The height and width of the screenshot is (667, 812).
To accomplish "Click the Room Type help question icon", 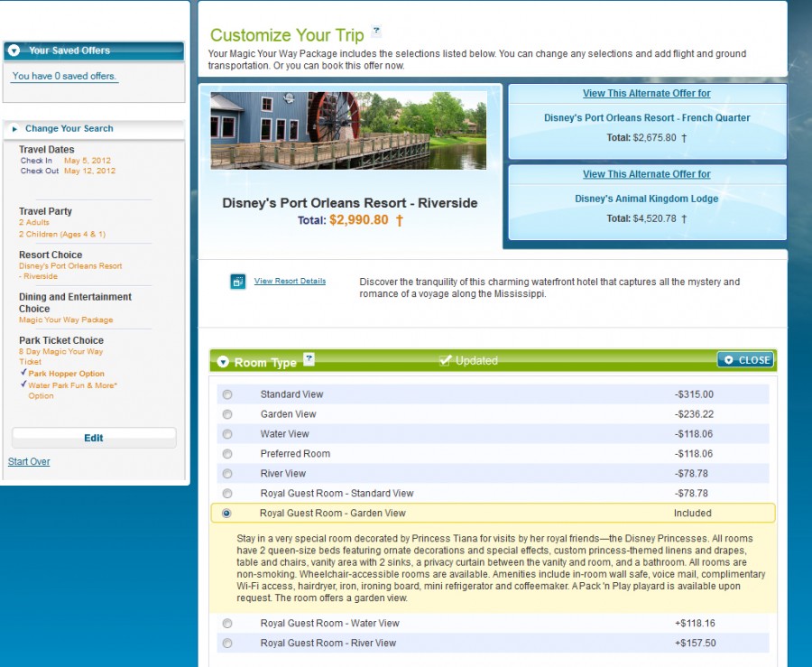I will point(309,359).
